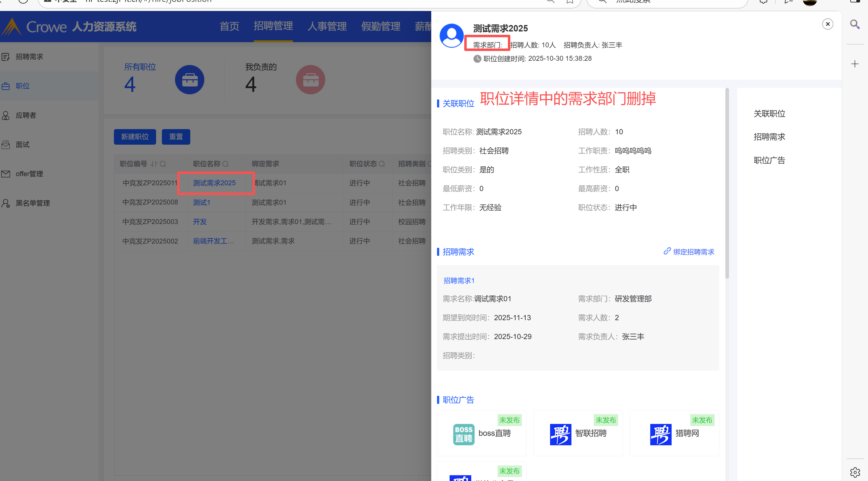The width and height of the screenshot is (868, 481).
Task: Click sort arrows in 职位编号 column header
Action: pyautogui.click(x=154, y=164)
